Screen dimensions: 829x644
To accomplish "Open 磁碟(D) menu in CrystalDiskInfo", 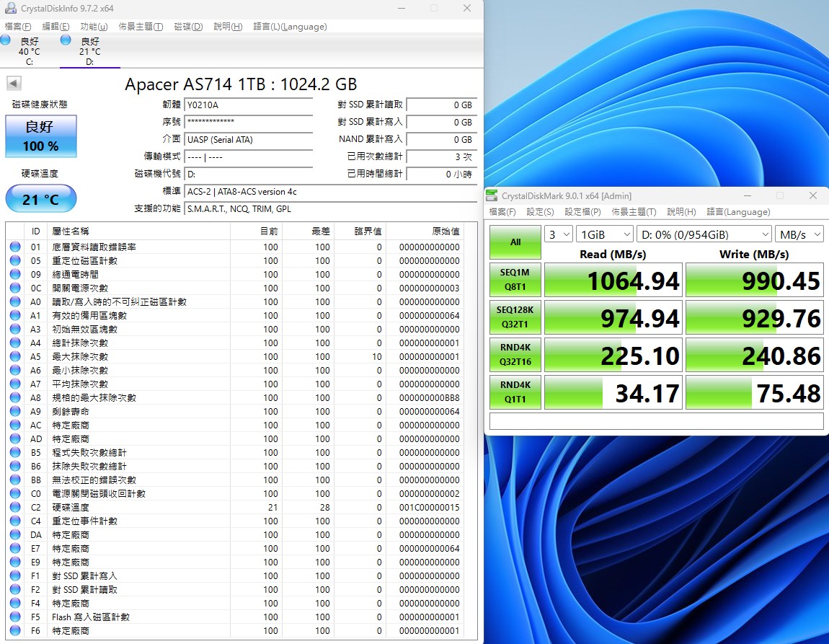I will point(188,27).
